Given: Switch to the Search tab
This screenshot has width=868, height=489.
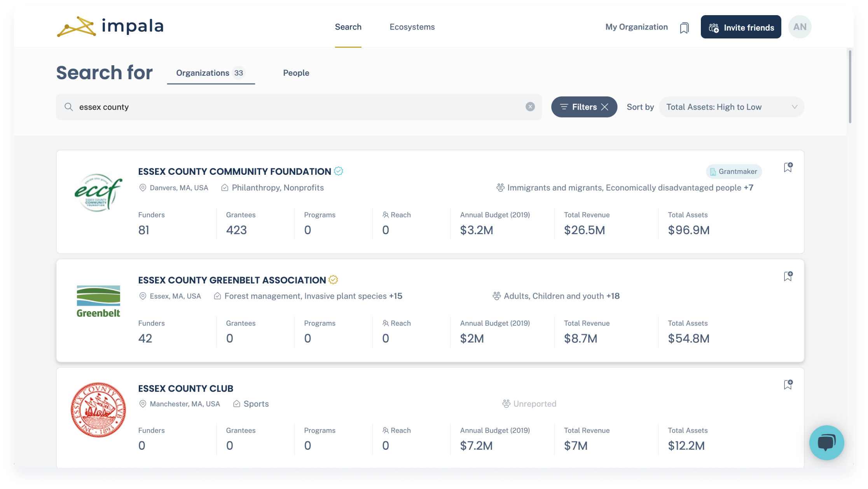Looking at the screenshot, I should [x=348, y=27].
